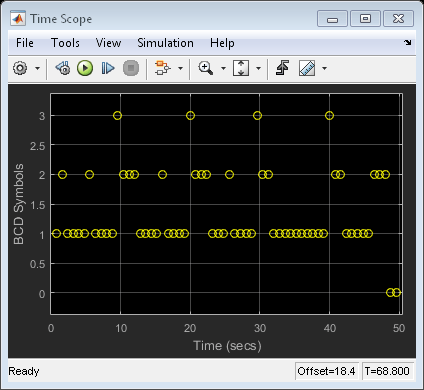Click the Time (secs) x-axis label
This screenshot has width=424, height=390.
(227, 346)
